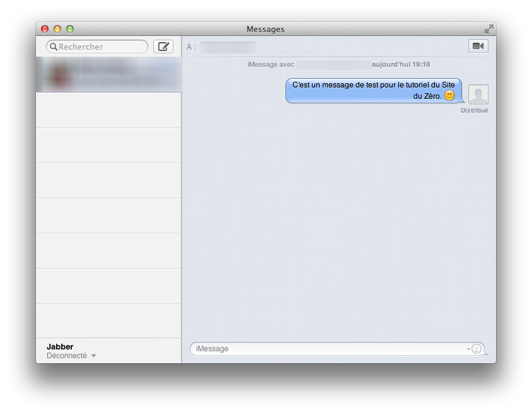Click the smiley emoticon inside the blue bubble
The image size is (532, 413).
[x=450, y=94]
